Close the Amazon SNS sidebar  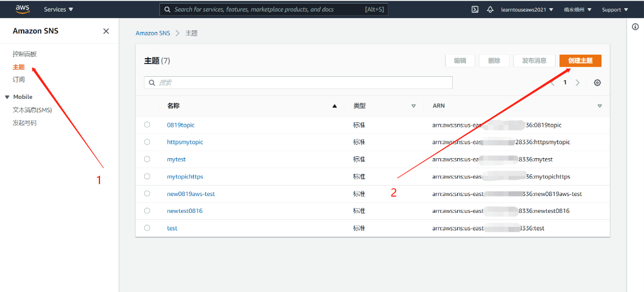click(106, 31)
